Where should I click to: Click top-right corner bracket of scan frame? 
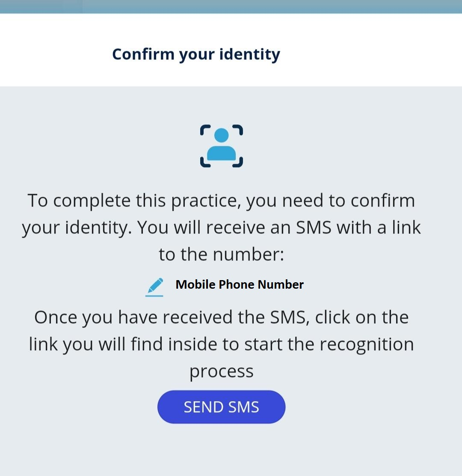(x=239, y=129)
